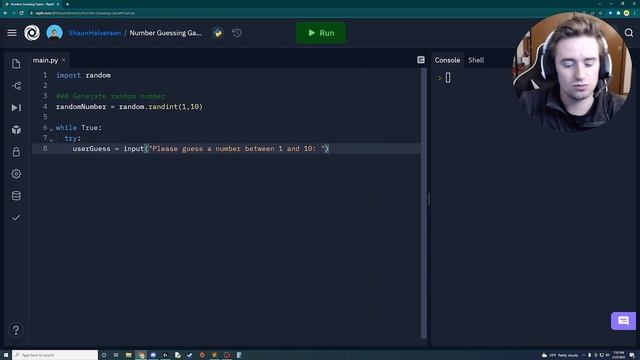Viewport: 640px width, 360px height.
Task: Open the Files panel in the sidebar
Action: 16,64
